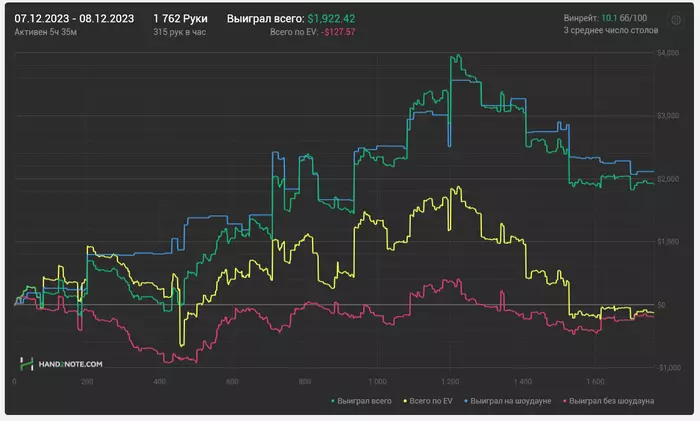Screen dimensions: 700x421
Task: Click the yellow legend dot for EV
Action: pyautogui.click(x=403, y=401)
